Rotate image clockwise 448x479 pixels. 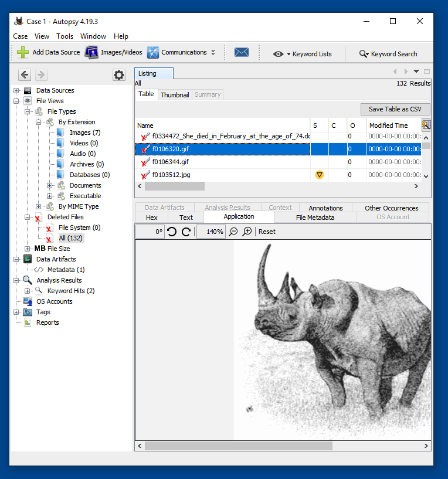click(x=186, y=232)
